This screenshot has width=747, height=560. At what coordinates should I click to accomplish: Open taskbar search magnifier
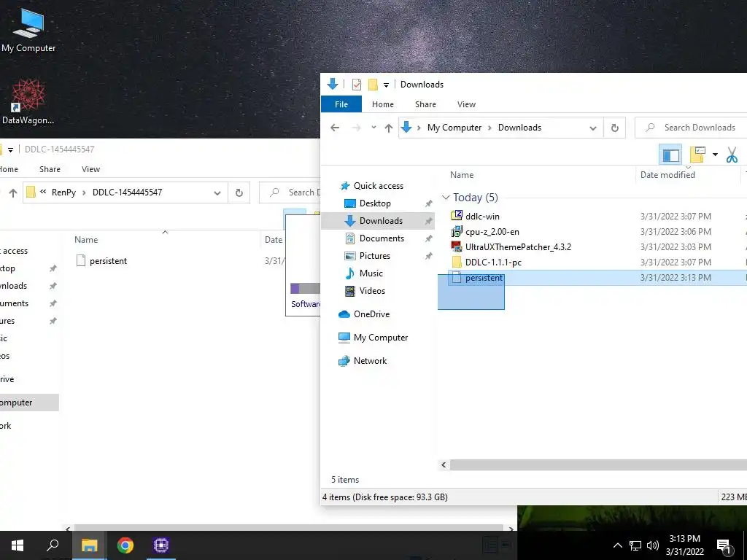[53, 545]
